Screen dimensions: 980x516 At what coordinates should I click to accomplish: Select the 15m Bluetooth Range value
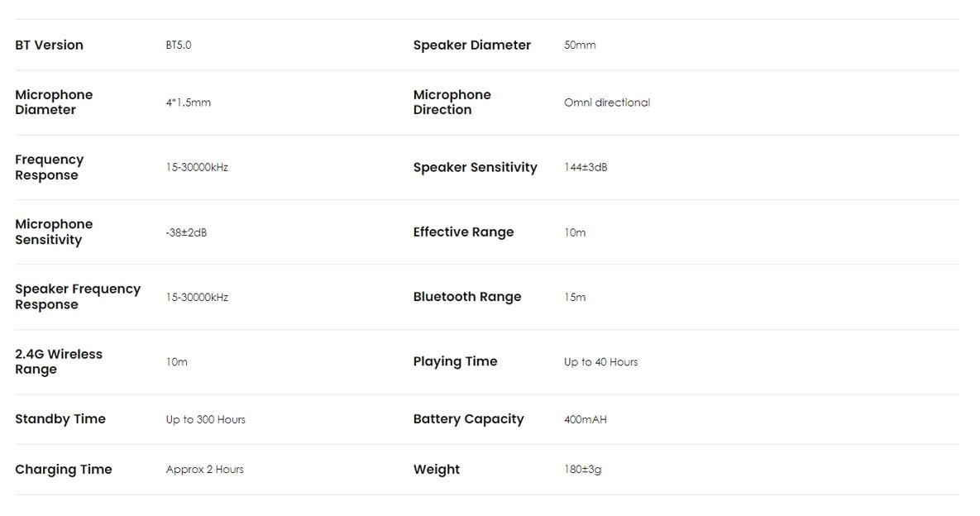point(575,297)
